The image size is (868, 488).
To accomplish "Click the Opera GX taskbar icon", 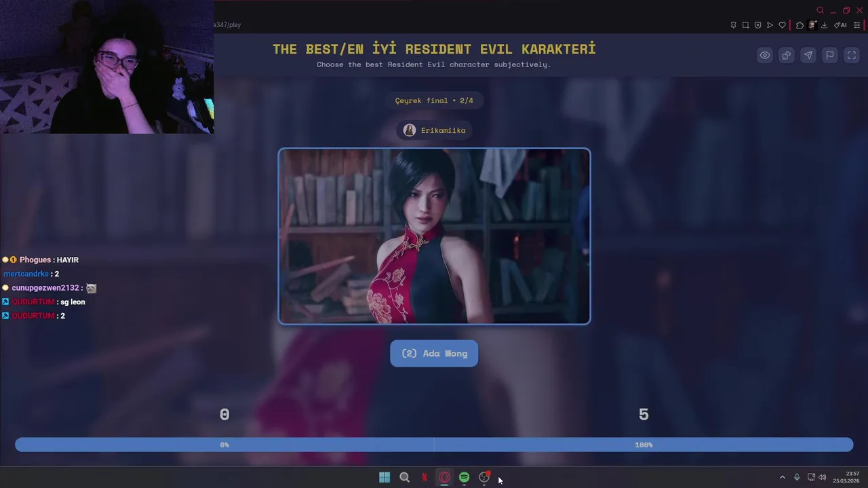I will 444,477.
